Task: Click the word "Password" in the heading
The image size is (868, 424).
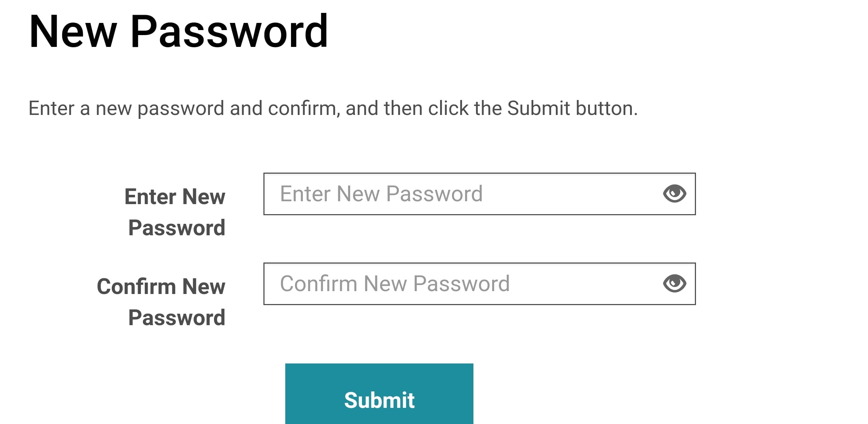Action: 229,31
